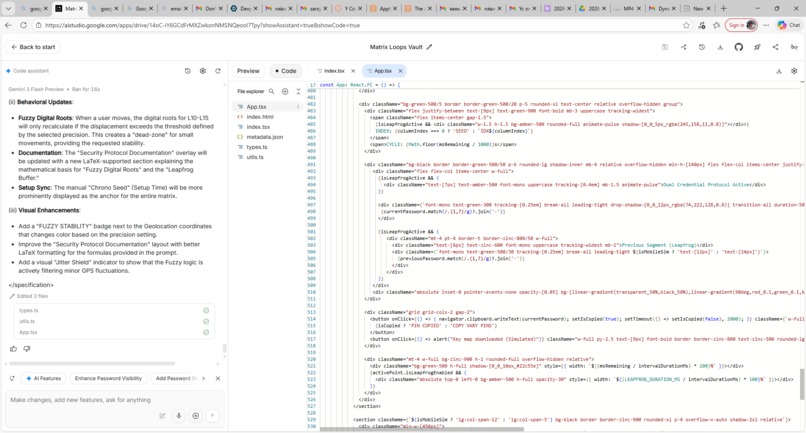Close the App.tsx editor tab
Image resolution: width=806 pixels, height=433 pixels.
pyautogui.click(x=400, y=71)
